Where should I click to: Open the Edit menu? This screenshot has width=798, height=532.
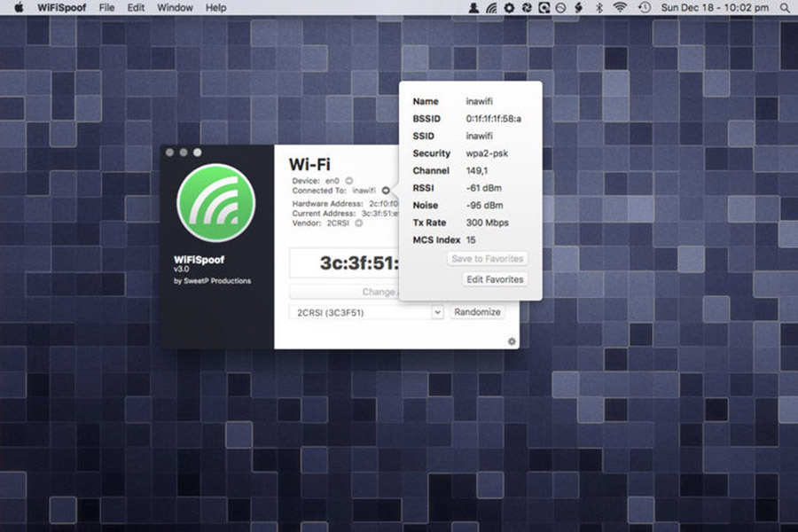[136, 8]
